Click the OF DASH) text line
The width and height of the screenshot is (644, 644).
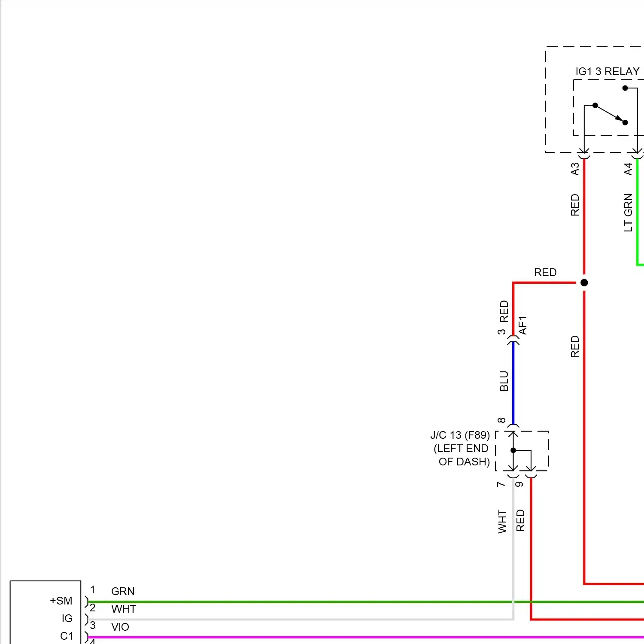(464, 462)
